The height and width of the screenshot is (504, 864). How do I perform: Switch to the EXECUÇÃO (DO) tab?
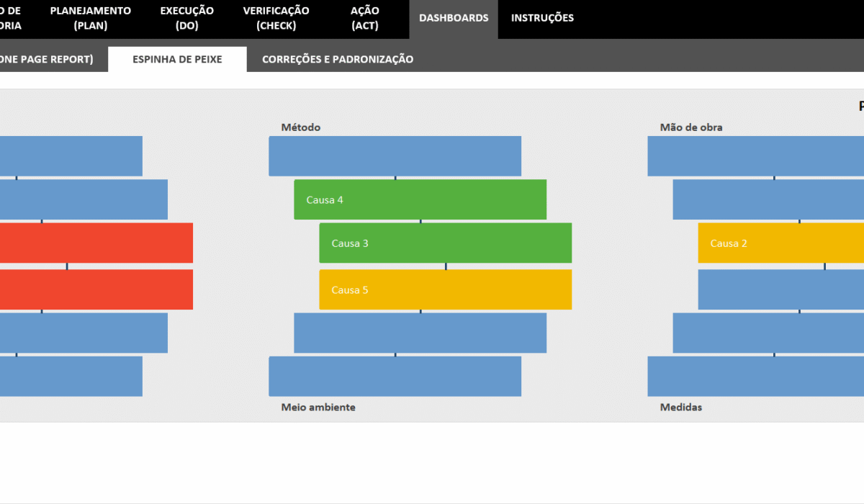(x=186, y=18)
